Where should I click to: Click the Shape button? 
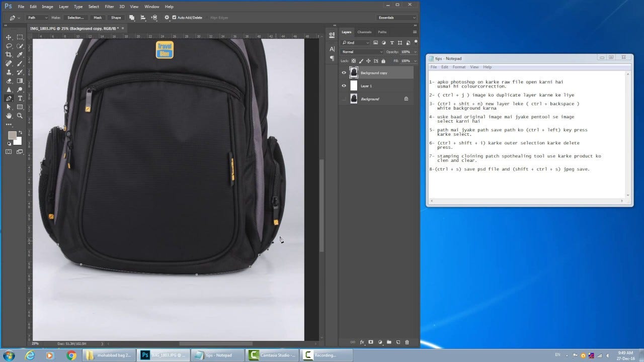116,18
